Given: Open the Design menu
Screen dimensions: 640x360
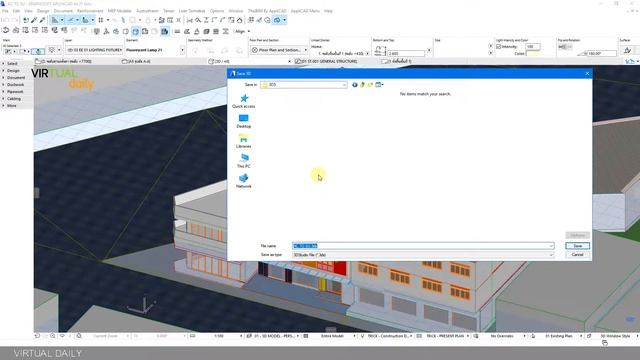Looking at the screenshot, I should [x=43, y=11].
